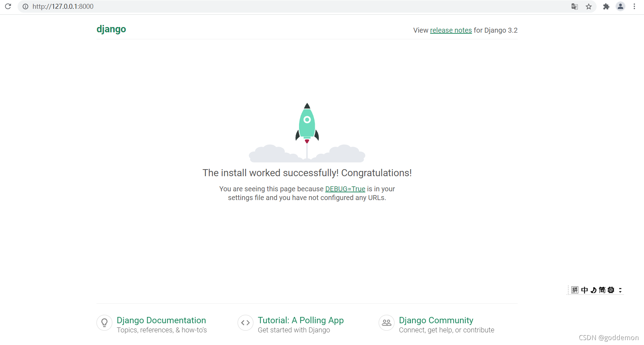Click the people Community icon
This screenshot has width=644, height=345.
(386, 323)
